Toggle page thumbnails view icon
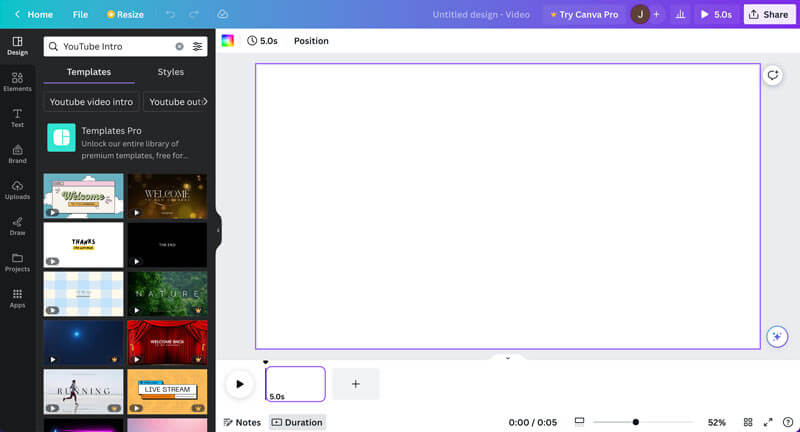This screenshot has width=800, height=432. click(579, 421)
